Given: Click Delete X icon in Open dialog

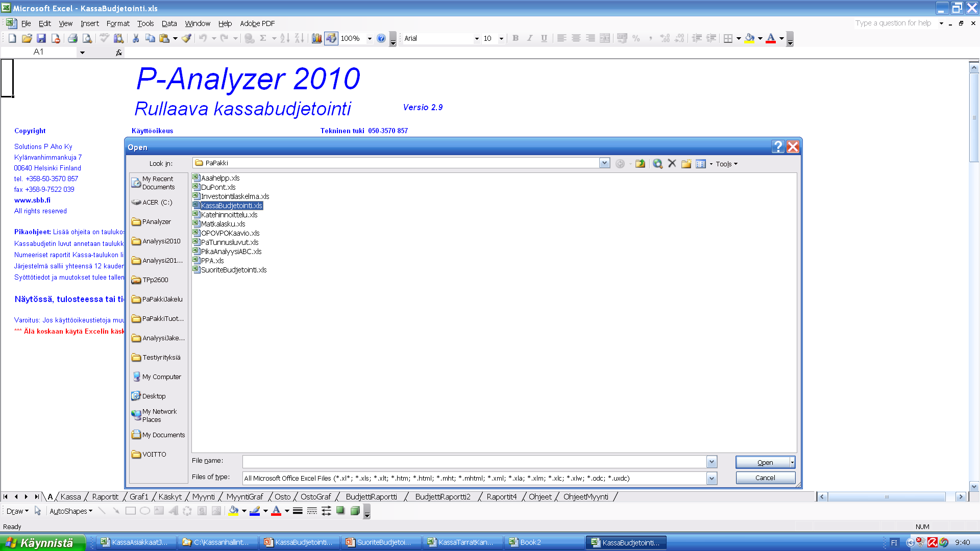Looking at the screenshot, I should pyautogui.click(x=672, y=164).
